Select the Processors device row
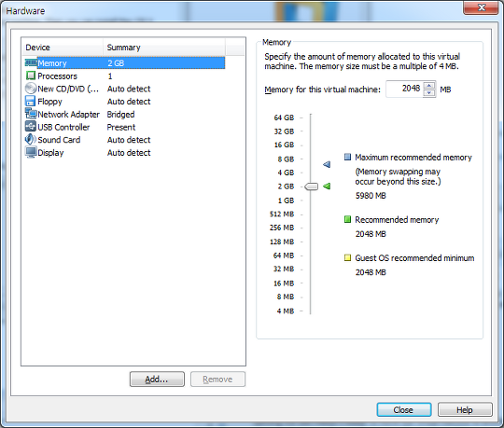This screenshot has height=428, width=504. [125, 76]
